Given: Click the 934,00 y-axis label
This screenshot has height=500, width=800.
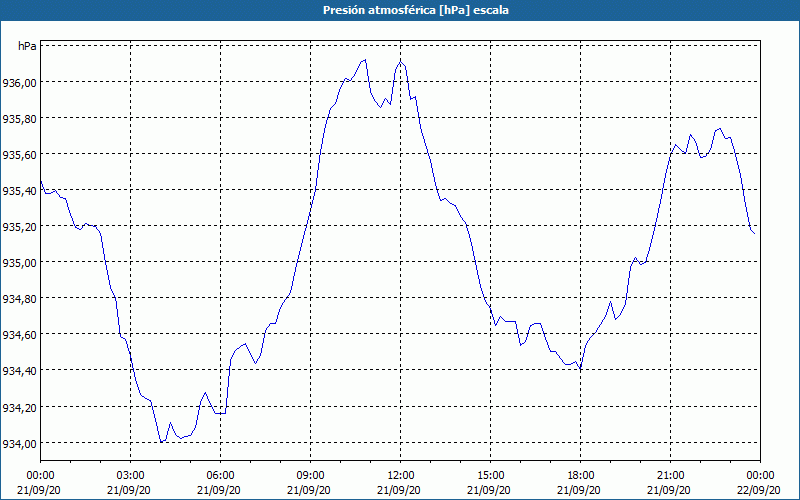Looking at the screenshot, I should [19, 443].
